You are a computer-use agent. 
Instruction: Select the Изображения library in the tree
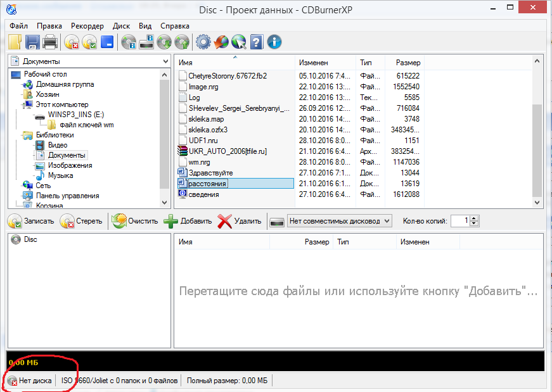(70, 165)
